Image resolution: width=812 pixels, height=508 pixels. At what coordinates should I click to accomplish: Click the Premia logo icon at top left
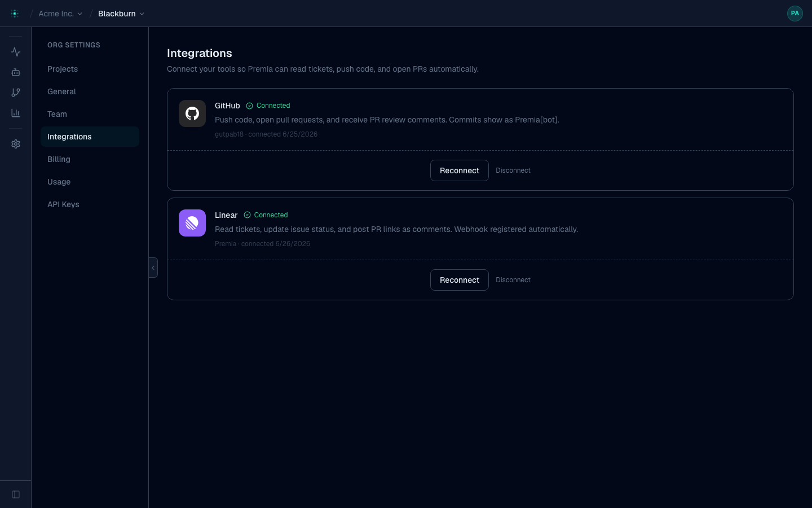click(x=15, y=14)
